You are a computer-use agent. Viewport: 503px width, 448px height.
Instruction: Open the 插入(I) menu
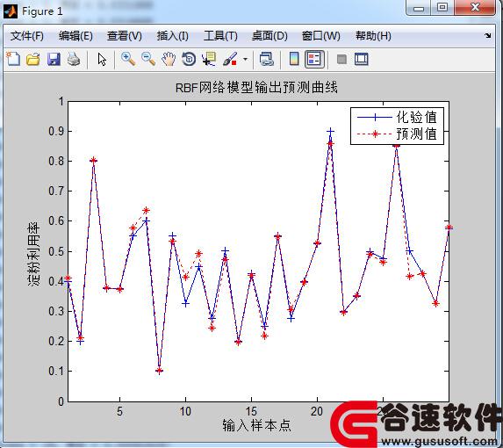(173, 36)
